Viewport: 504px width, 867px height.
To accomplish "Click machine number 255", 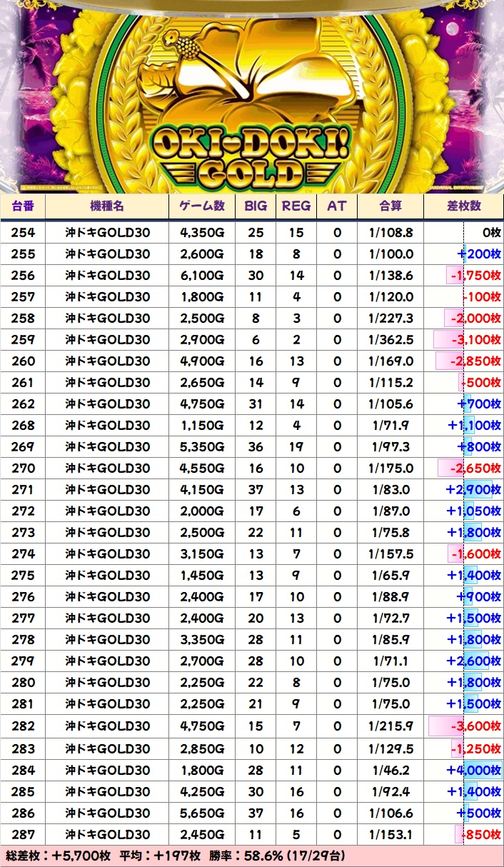I will pos(23,254).
